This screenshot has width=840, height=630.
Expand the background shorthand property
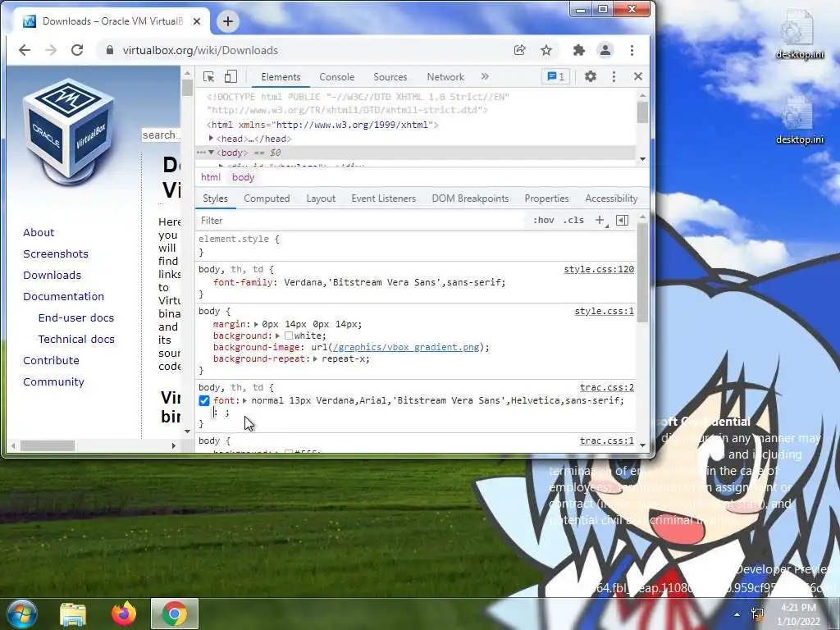pos(277,336)
